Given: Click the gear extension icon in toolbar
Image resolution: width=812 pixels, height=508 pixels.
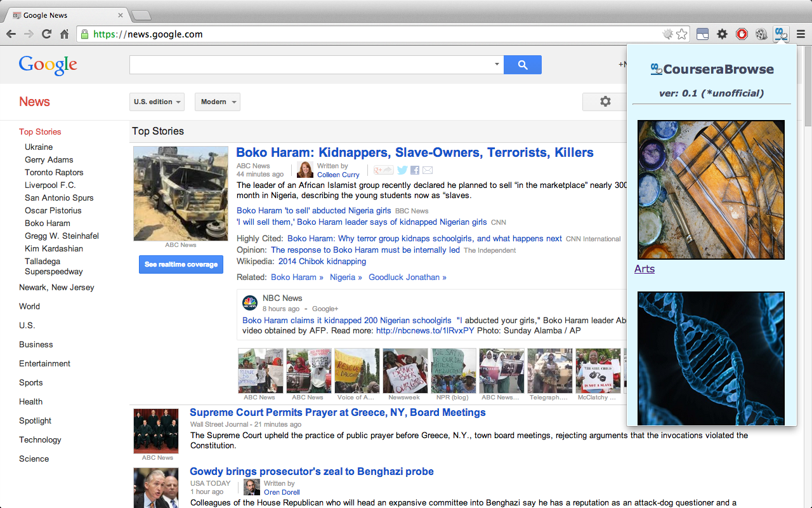Looking at the screenshot, I should click(722, 34).
